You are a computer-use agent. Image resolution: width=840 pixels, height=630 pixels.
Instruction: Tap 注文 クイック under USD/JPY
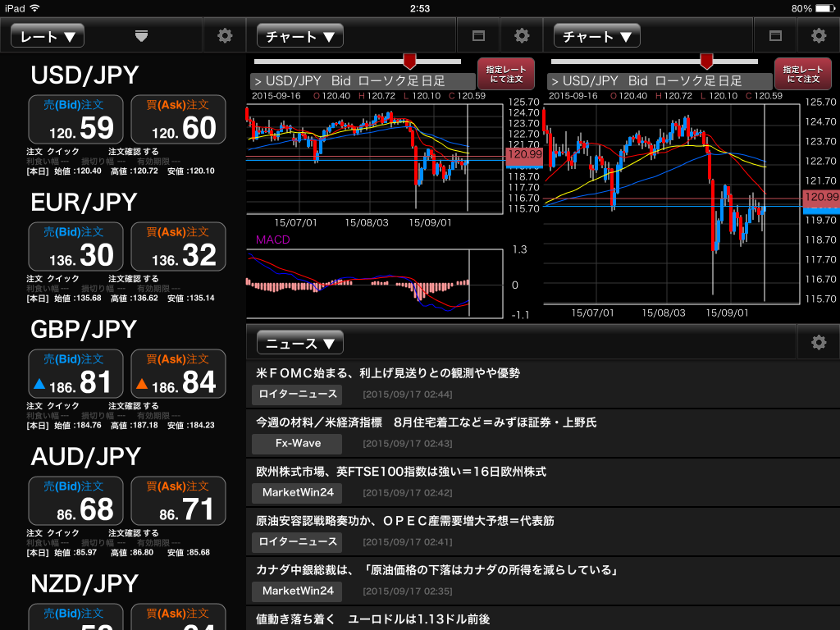[x=52, y=152]
